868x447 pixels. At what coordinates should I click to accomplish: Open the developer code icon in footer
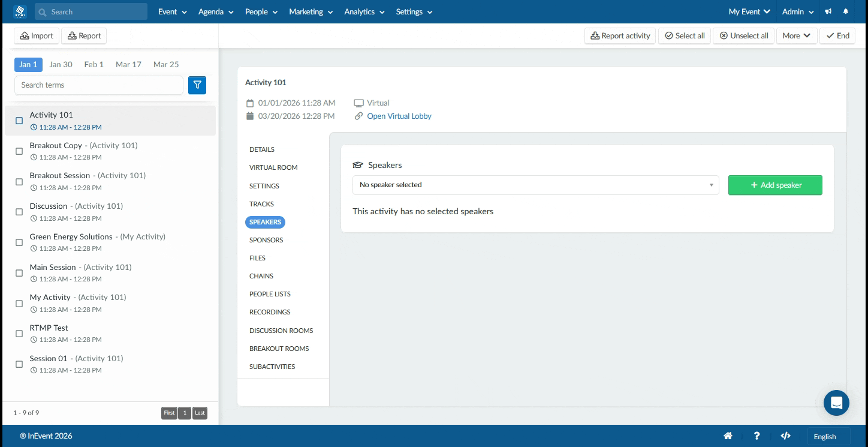tap(786, 436)
